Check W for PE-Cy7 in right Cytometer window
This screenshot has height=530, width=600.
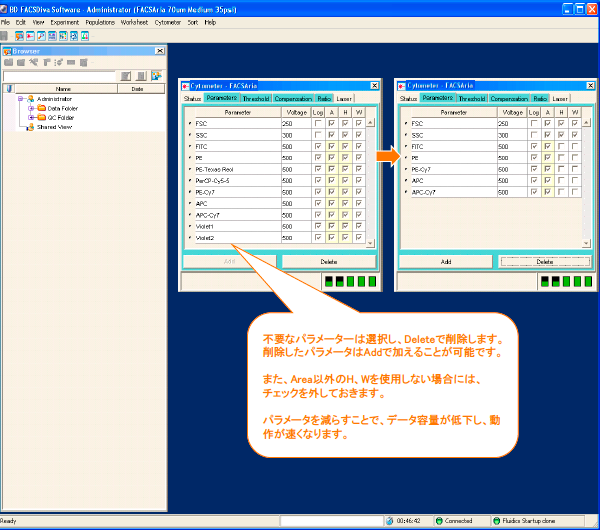click(574, 169)
